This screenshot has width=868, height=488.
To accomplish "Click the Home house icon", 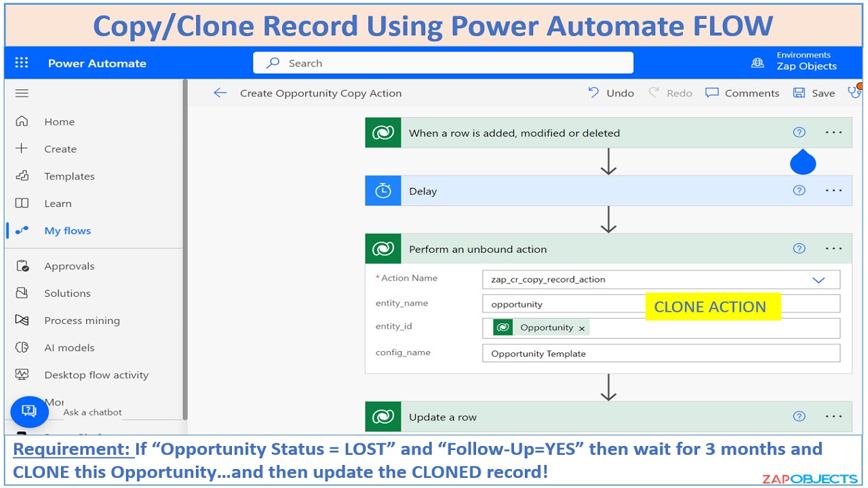I will click(22, 121).
